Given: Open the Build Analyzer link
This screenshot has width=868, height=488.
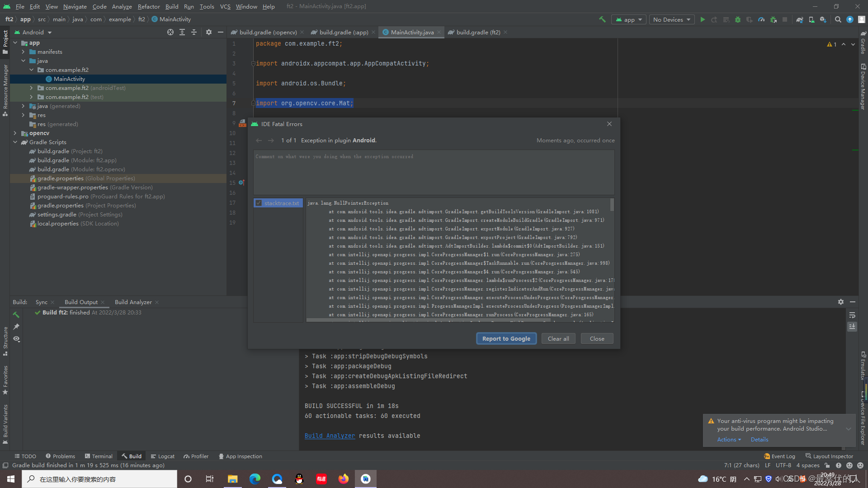Looking at the screenshot, I should click(x=330, y=436).
